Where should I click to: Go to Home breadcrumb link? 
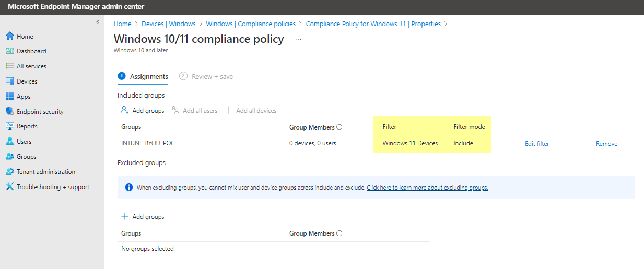[123, 24]
